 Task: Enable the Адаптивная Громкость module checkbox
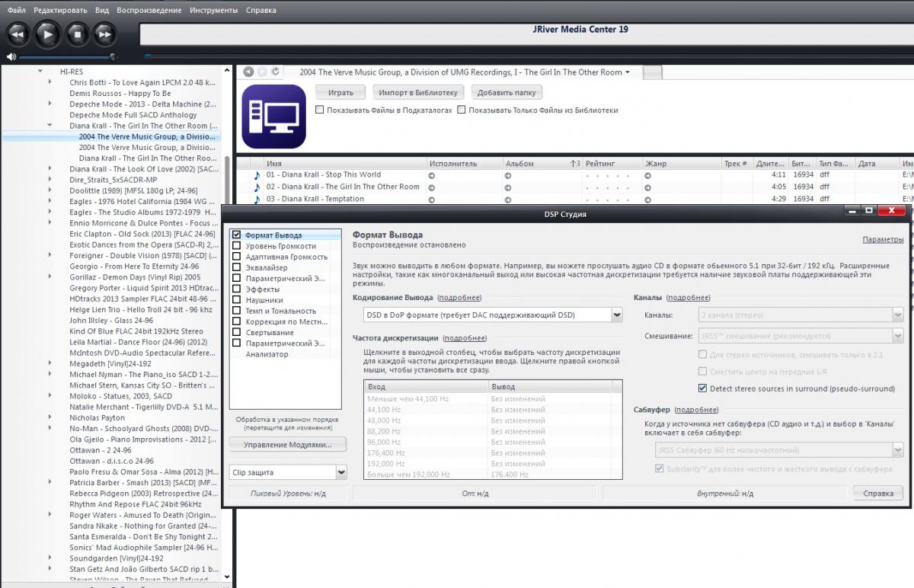coord(237,257)
